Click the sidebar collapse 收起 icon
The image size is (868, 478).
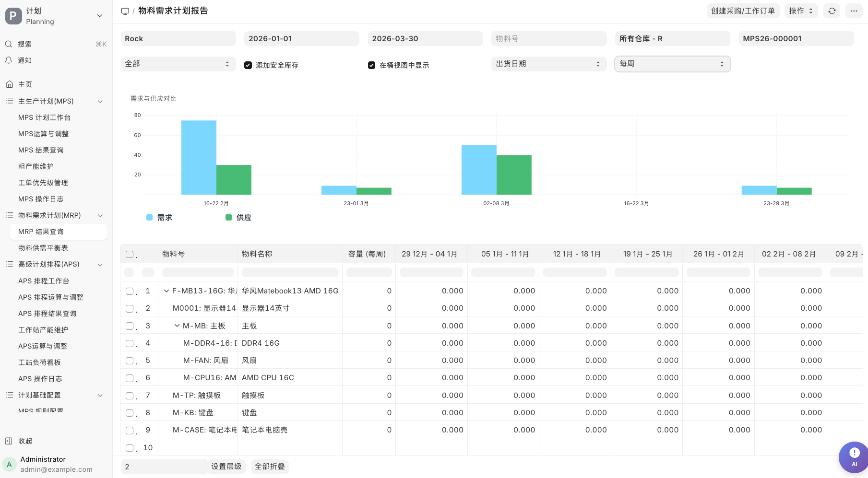click(x=10, y=441)
